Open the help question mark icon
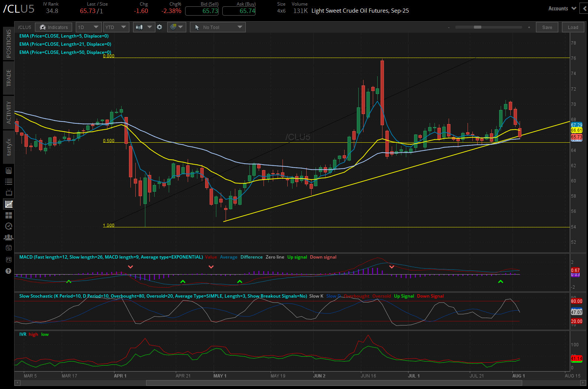The image size is (588, 389). pos(9,271)
